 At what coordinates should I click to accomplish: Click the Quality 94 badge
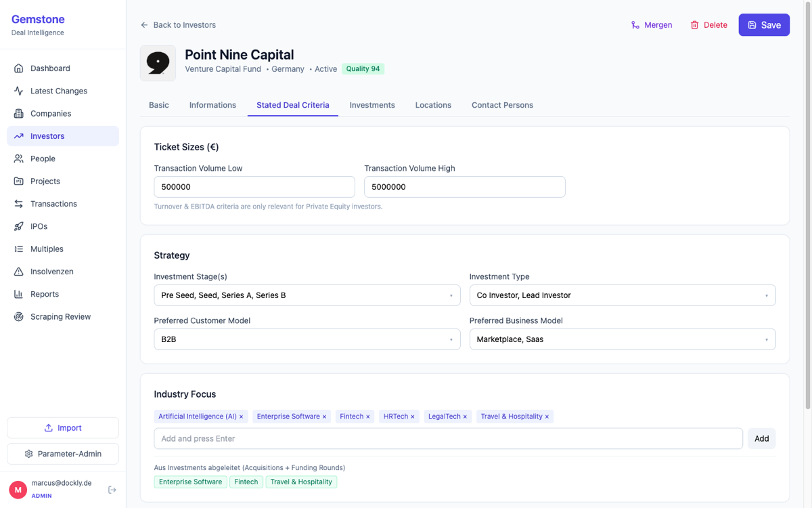point(363,69)
